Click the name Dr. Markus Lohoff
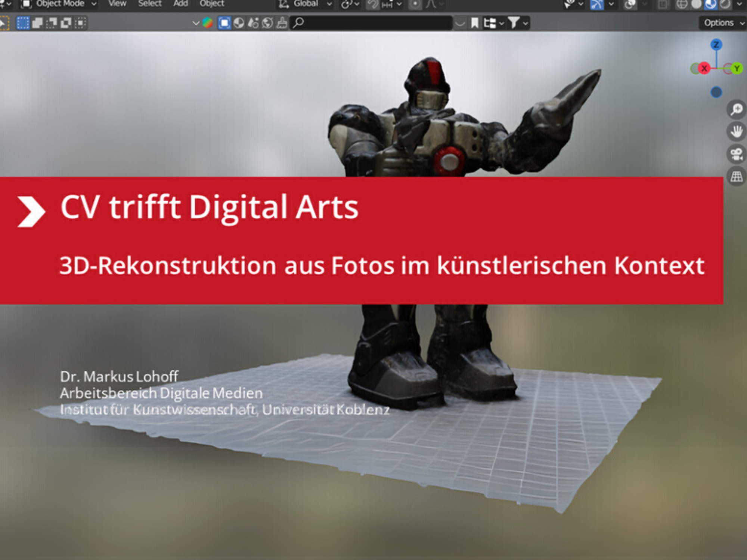 tap(119, 376)
